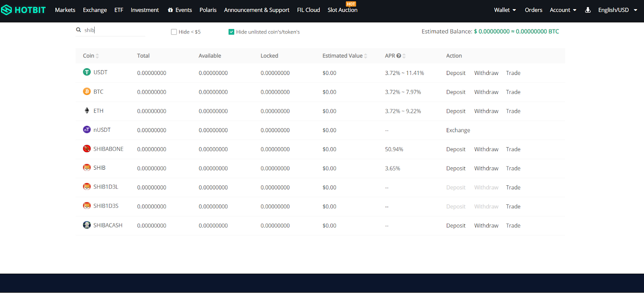This screenshot has width=644, height=293.
Task: Click Exchange for nUSDT
Action: [458, 130]
